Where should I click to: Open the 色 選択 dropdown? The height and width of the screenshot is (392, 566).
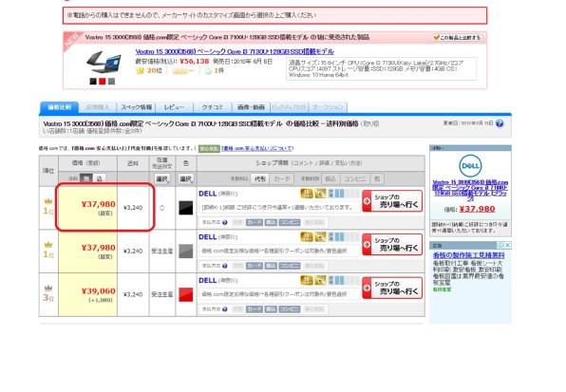coord(186,178)
